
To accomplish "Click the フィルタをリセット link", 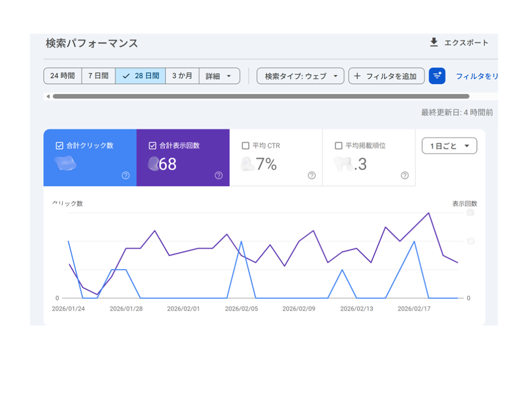I will pos(477,75).
